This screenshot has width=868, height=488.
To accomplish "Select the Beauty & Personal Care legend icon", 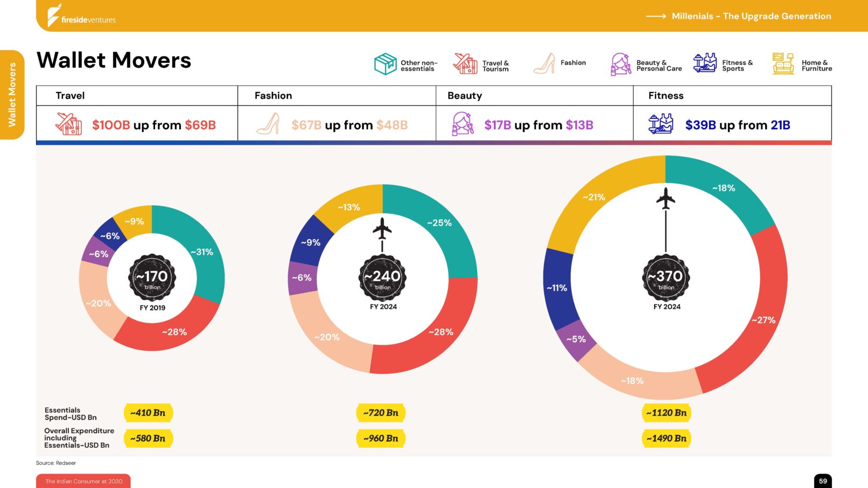I will click(620, 64).
